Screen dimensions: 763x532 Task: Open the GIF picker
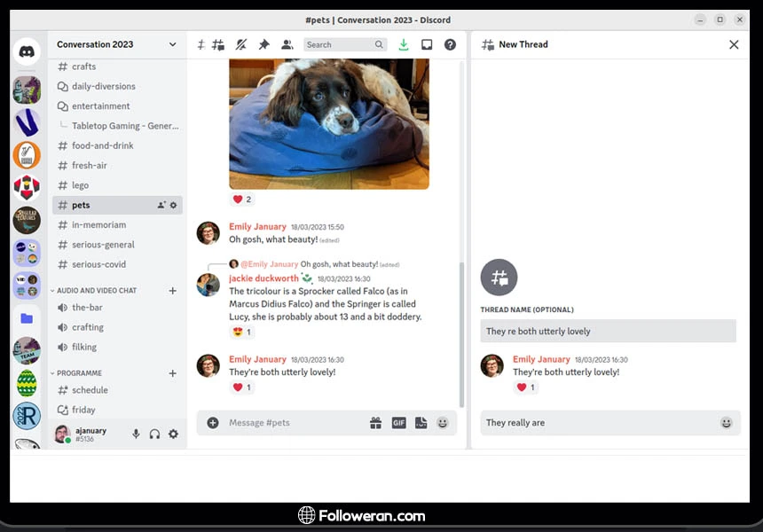click(x=398, y=423)
